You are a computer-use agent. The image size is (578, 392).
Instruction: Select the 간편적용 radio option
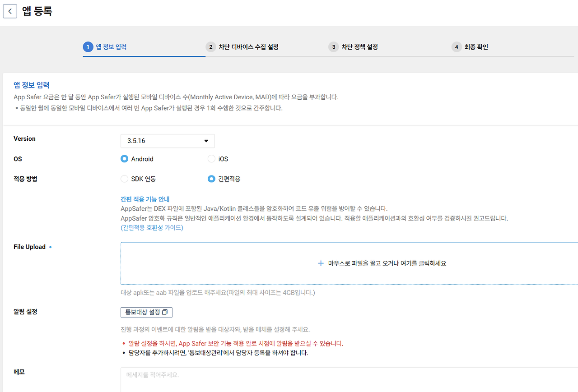[211, 179]
